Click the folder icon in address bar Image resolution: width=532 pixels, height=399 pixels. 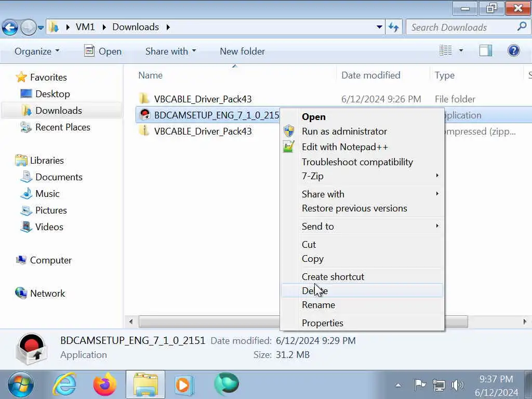pyautogui.click(x=54, y=27)
